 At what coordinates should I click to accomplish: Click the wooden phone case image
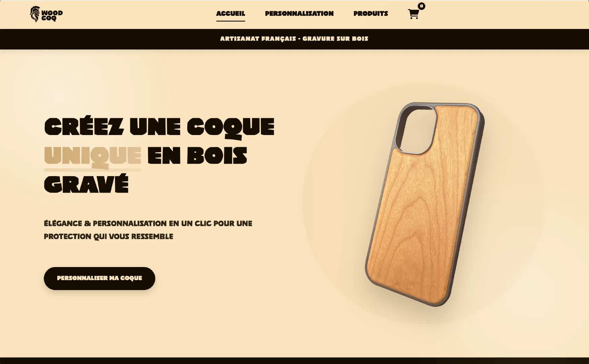pyautogui.click(x=425, y=204)
